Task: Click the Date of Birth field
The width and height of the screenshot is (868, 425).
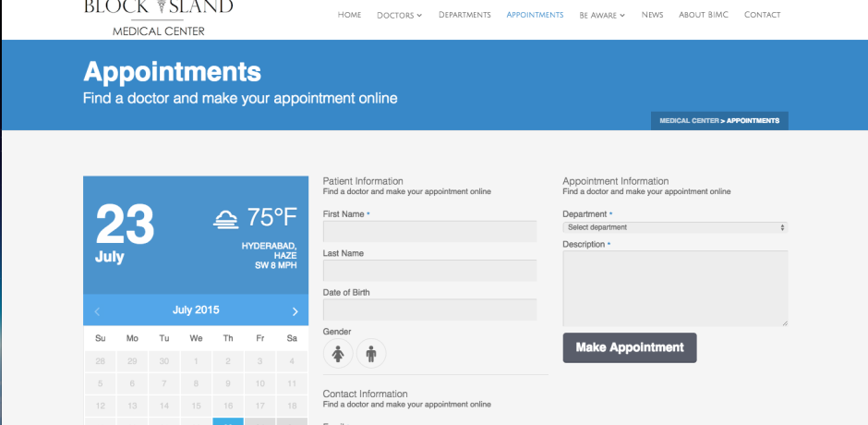Action: point(429,310)
